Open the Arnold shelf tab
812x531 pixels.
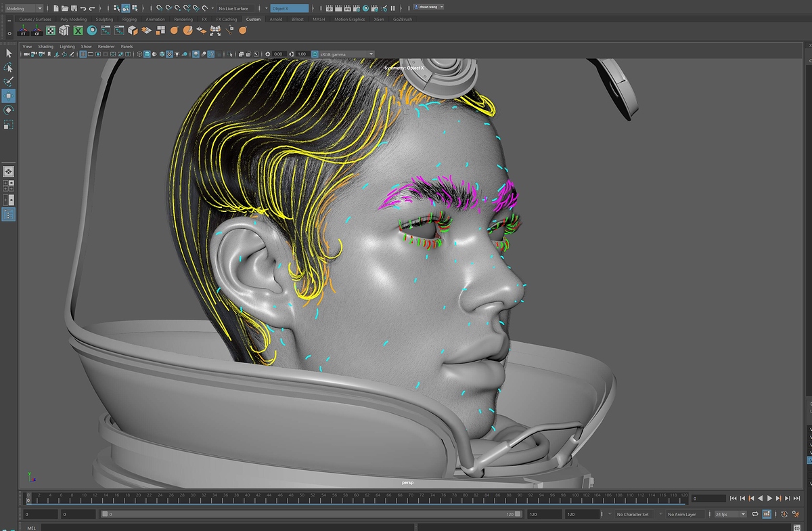(x=276, y=19)
